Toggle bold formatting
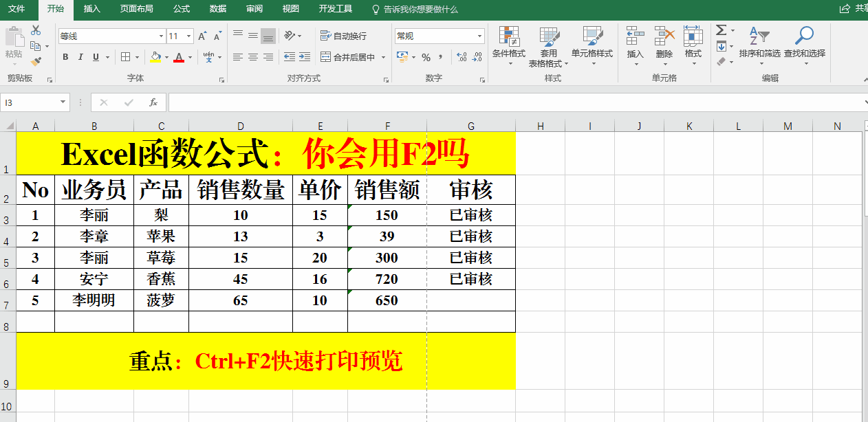 pos(65,57)
